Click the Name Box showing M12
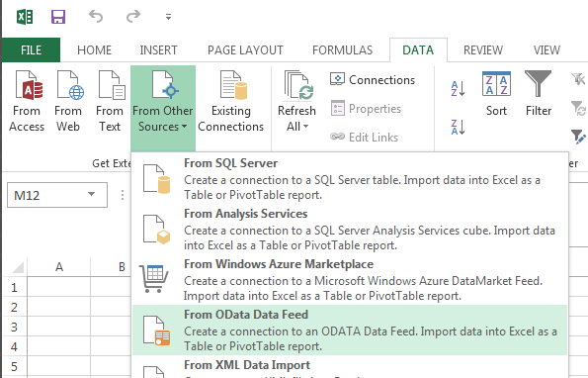The image size is (588, 378). (57, 195)
